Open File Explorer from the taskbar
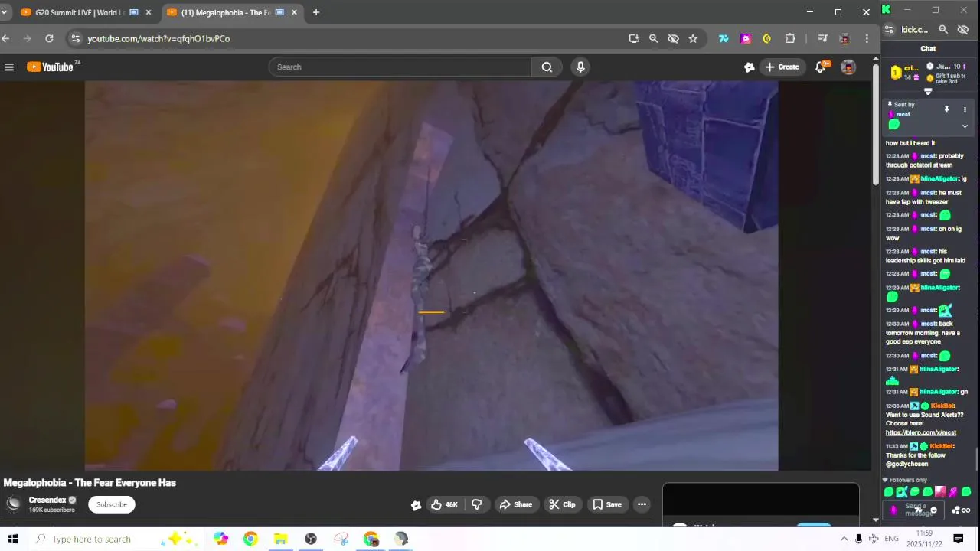 [280, 539]
